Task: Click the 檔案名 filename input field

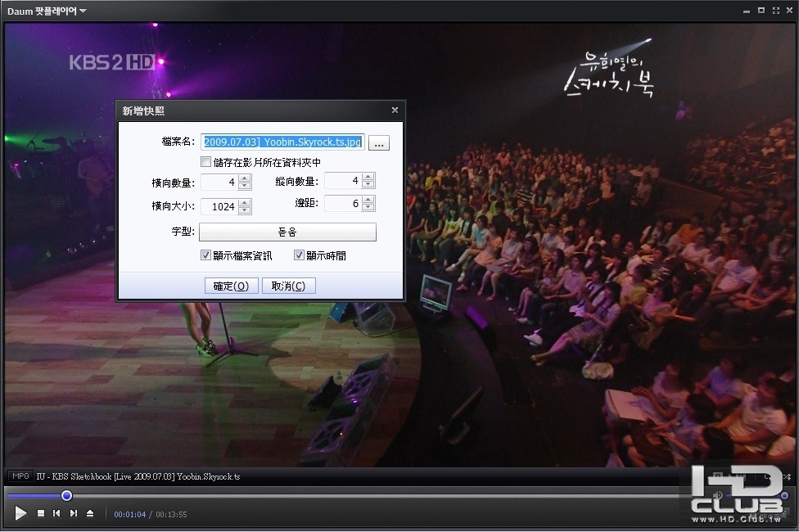Action: pos(282,142)
